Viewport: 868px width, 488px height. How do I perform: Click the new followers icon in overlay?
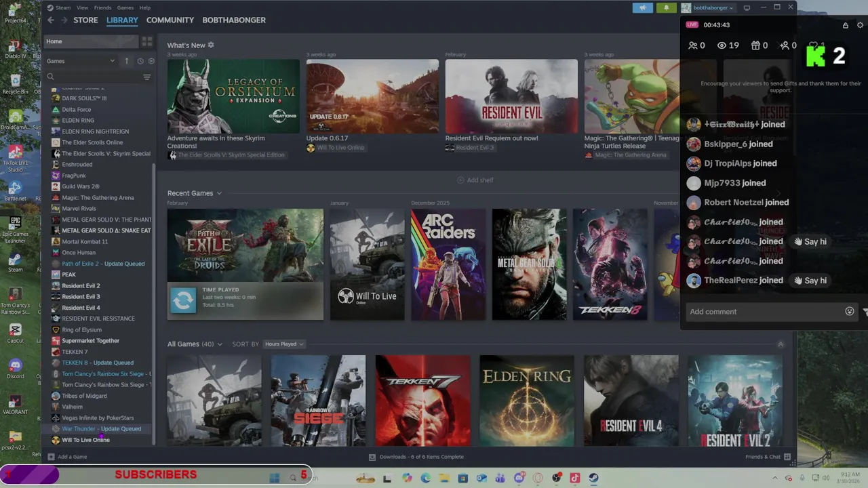point(785,45)
